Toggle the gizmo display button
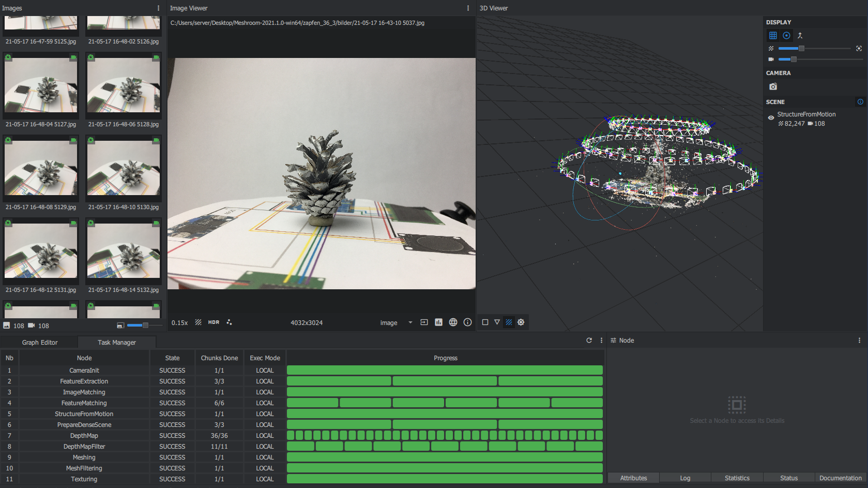This screenshot has height=488, width=868. point(786,36)
